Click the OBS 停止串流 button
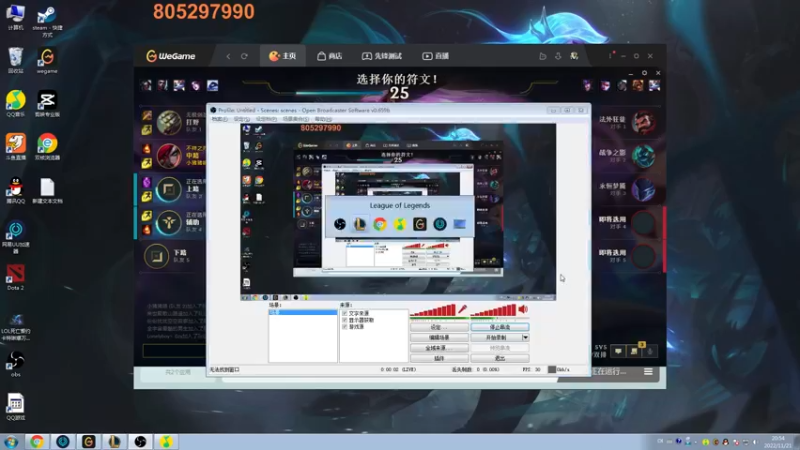The width and height of the screenshot is (800, 450). tap(500, 327)
